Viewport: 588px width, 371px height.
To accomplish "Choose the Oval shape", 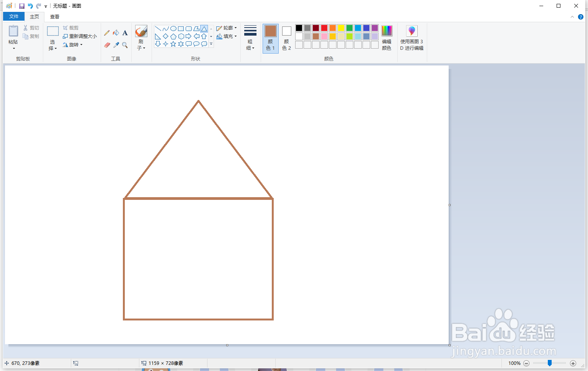I will pos(173,29).
